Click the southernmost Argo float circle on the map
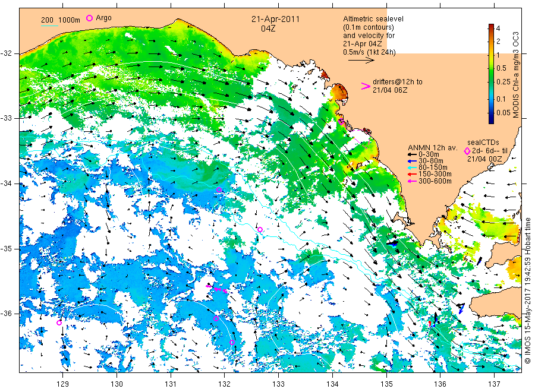Viewport: 535px width, 392px height. point(232,343)
